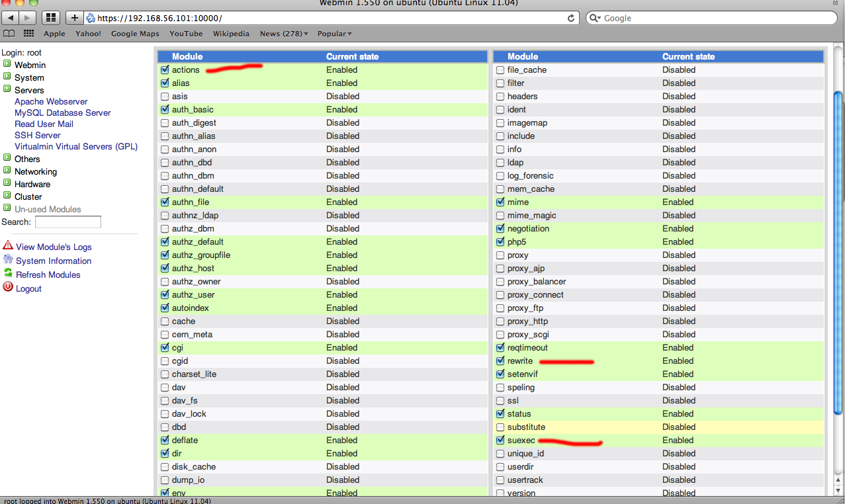845x504 pixels.
Task: Open the bookmarks bar grid icon
Action: tap(28, 34)
